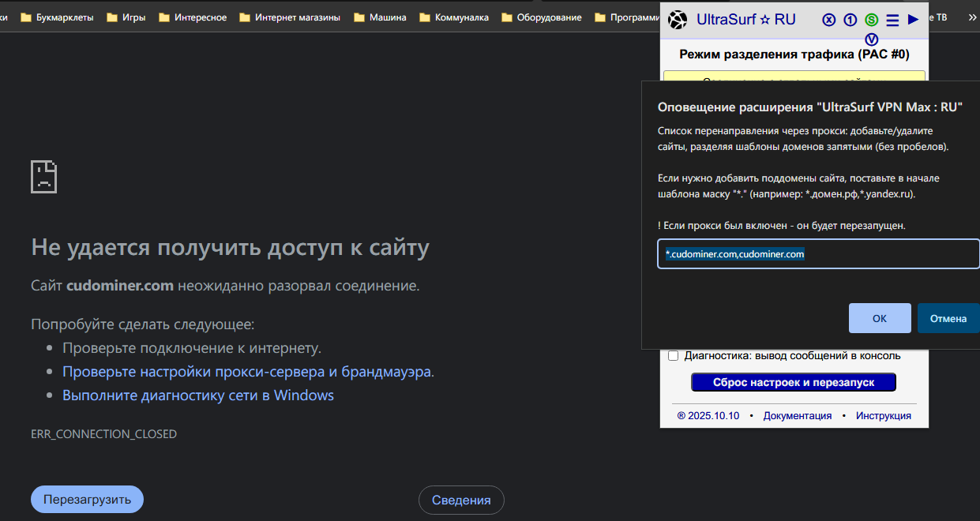Open Выполните диагностику сети в Windows link
This screenshot has height=521, width=980.
tap(198, 395)
